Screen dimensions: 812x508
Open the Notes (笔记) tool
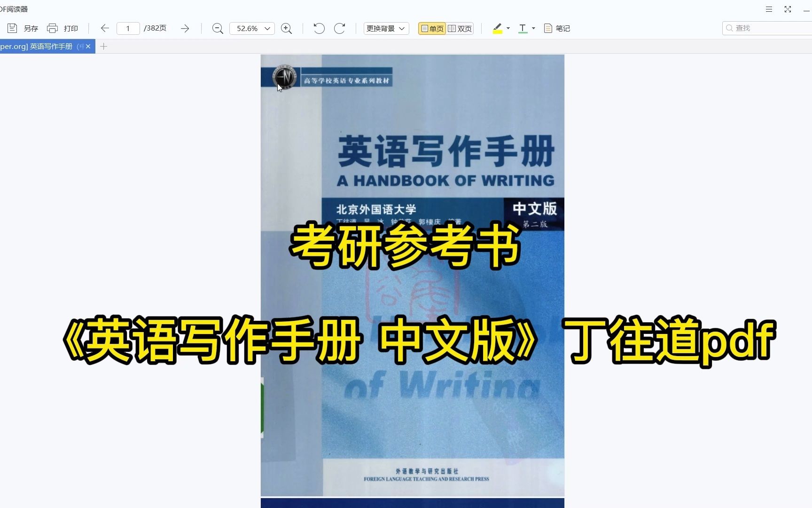[x=557, y=28]
